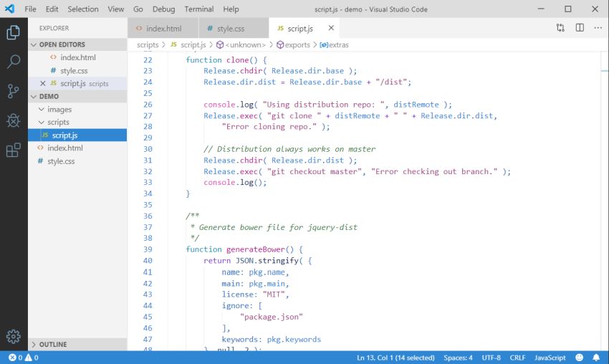Close the script.js editor tab

point(330,28)
